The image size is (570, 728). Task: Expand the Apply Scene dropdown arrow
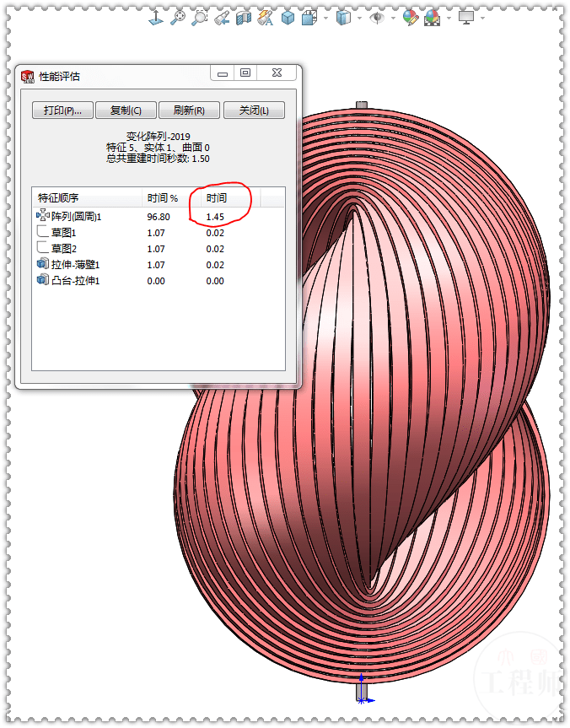449,19
